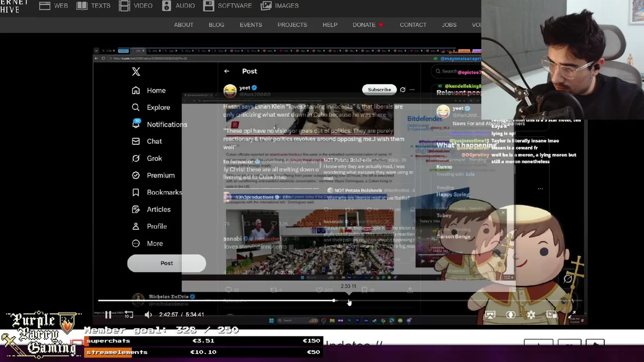Click the "Kunno" trending item
Screen dimensions: 644x362
pyautogui.click(x=444, y=167)
